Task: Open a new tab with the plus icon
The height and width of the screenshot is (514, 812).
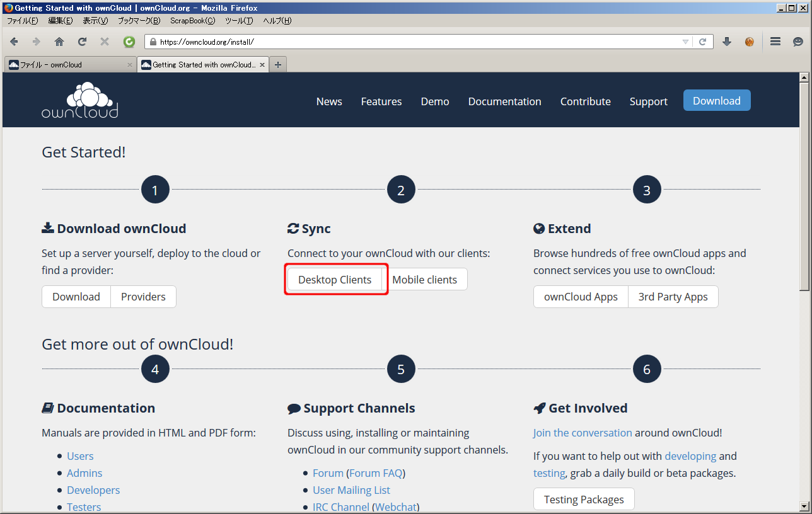Action: tap(278, 64)
